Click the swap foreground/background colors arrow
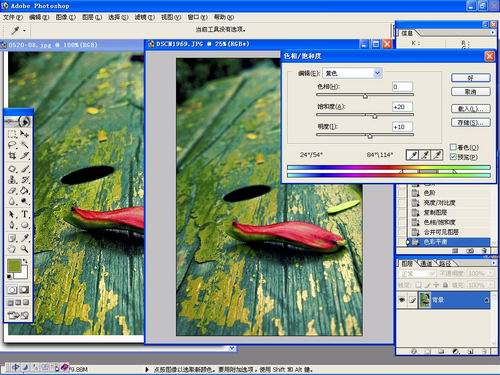500x375 pixels. click(25, 261)
